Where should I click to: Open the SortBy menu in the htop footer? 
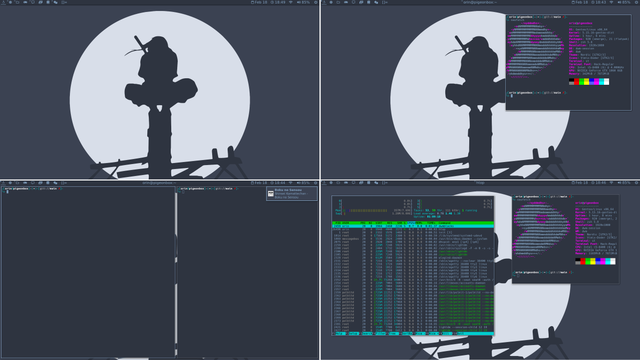click(x=407, y=333)
